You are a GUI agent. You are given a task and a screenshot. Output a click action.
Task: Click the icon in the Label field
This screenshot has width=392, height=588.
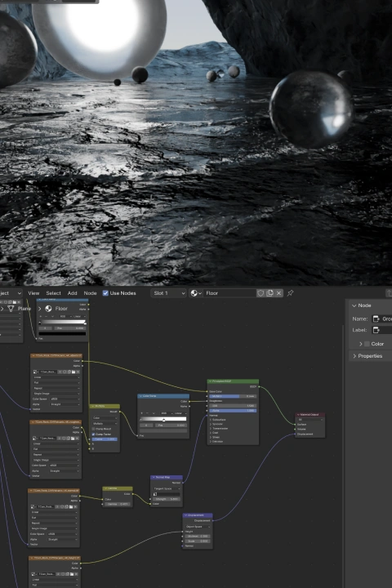tap(376, 330)
